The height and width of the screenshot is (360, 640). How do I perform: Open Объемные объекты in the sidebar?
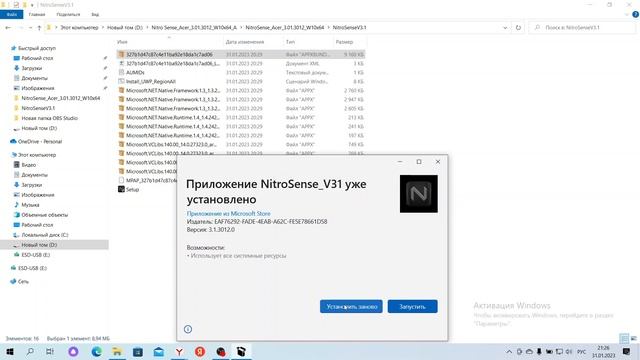tap(44, 215)
